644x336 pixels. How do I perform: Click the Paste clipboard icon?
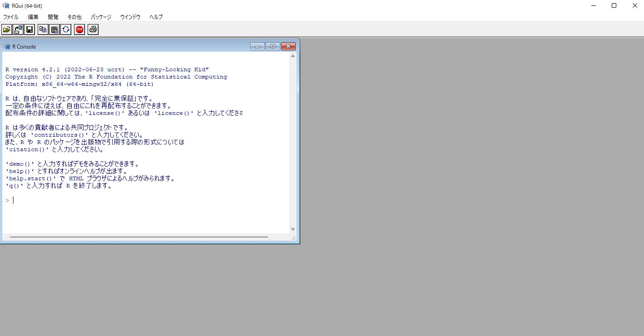click(54, 30)
